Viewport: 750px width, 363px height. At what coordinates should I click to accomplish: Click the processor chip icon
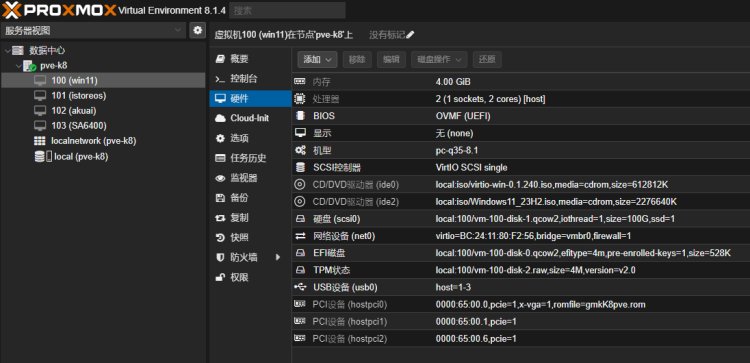(x=300, y=99)
